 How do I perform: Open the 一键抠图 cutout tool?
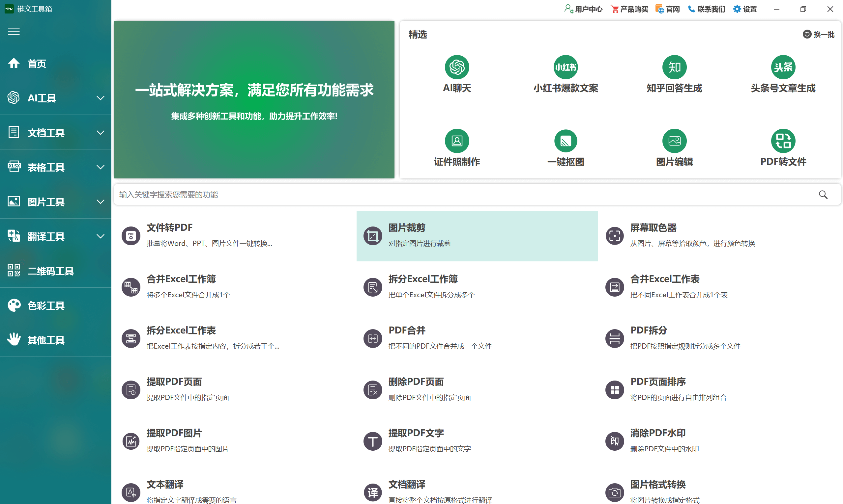coord(565,149)
